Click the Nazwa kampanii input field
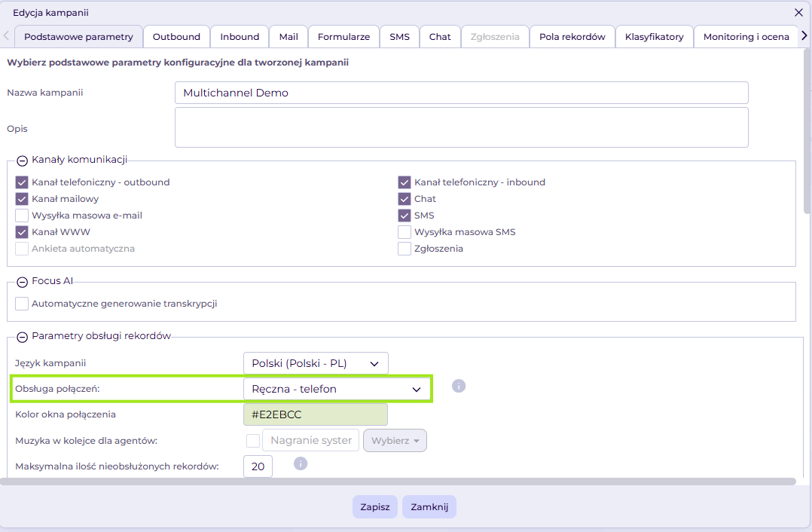The width and height of the screenshot is (812, 532). 462,93
